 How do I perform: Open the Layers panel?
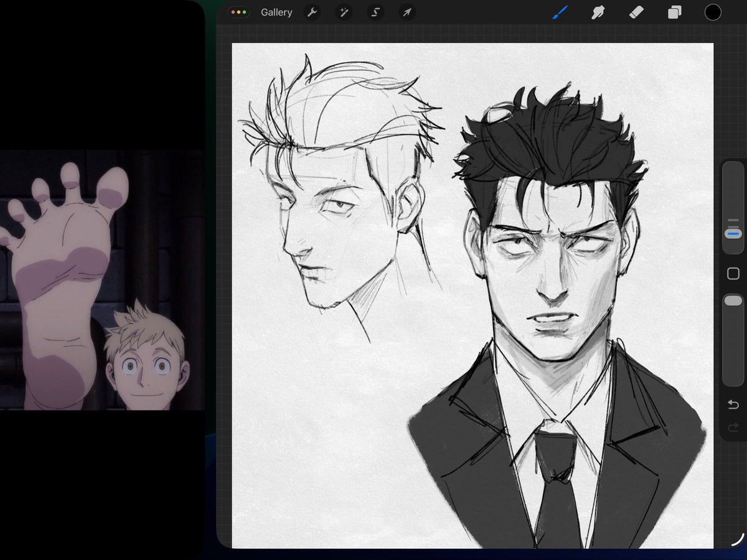click(675, 12)
